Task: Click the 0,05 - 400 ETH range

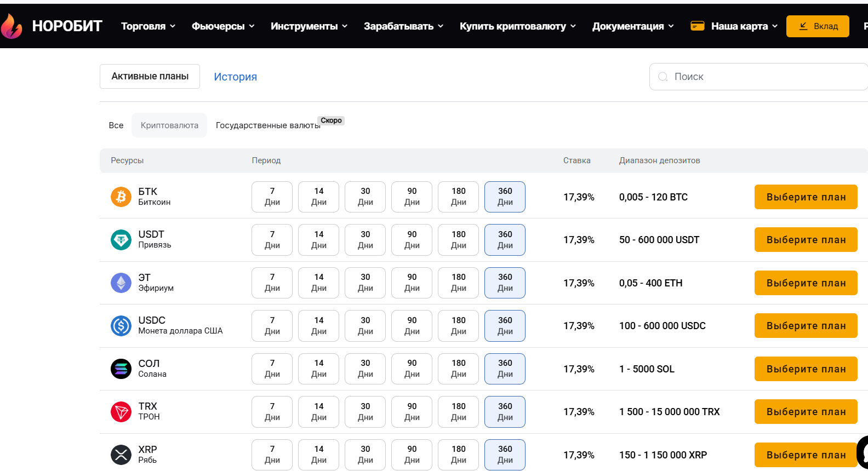Action: click(650, 283)
